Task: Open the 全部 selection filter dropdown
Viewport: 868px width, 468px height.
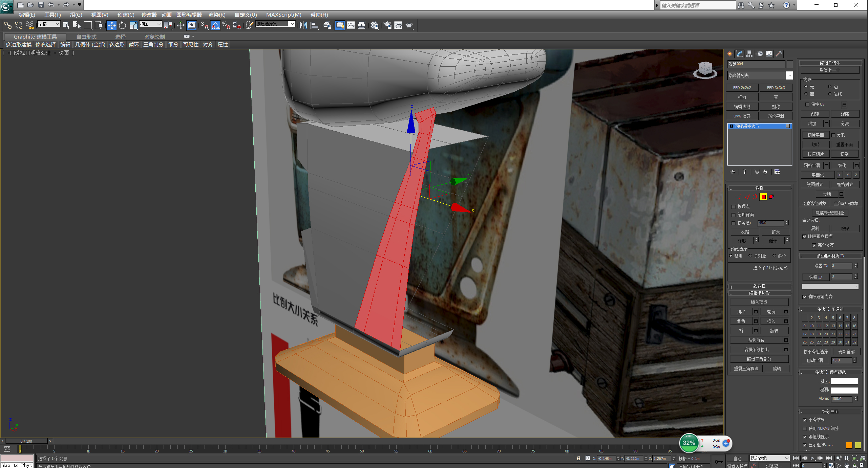Action: coord(49,24)
